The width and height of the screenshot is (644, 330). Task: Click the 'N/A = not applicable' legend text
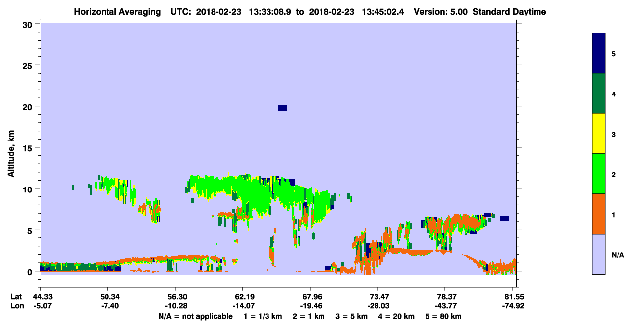(x=195, y=316)
